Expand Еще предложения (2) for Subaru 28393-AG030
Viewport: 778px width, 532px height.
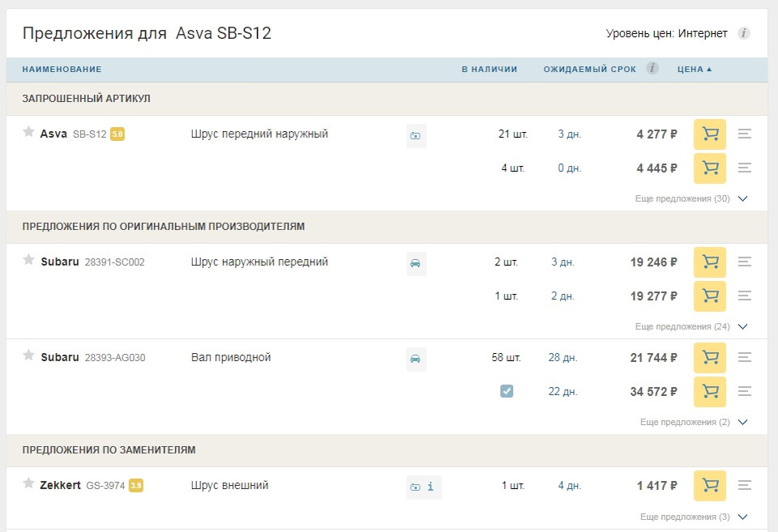pos(694,423)
